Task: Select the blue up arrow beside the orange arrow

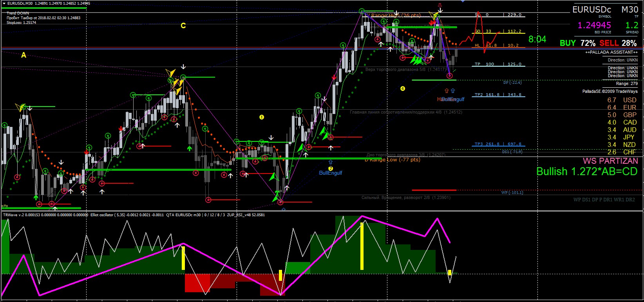Action: [453, 91]
